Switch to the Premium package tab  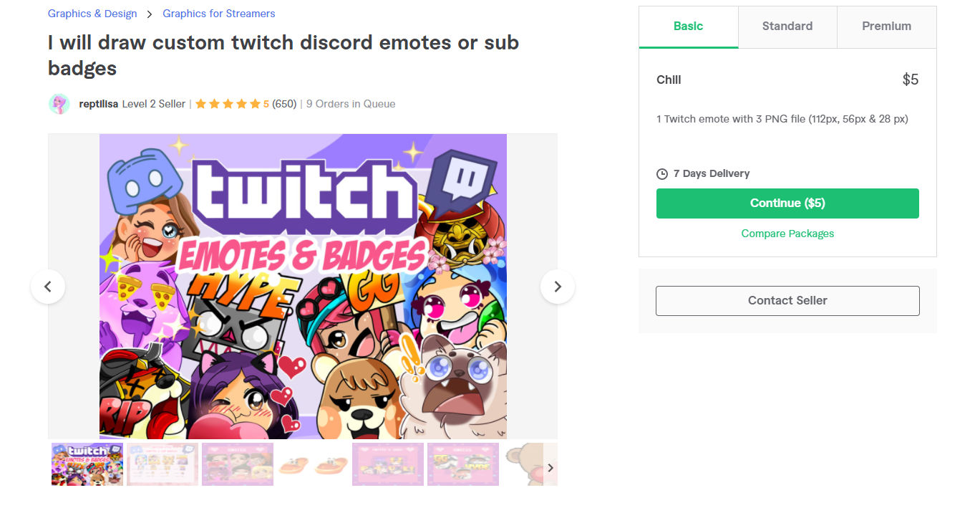[886, 27]
